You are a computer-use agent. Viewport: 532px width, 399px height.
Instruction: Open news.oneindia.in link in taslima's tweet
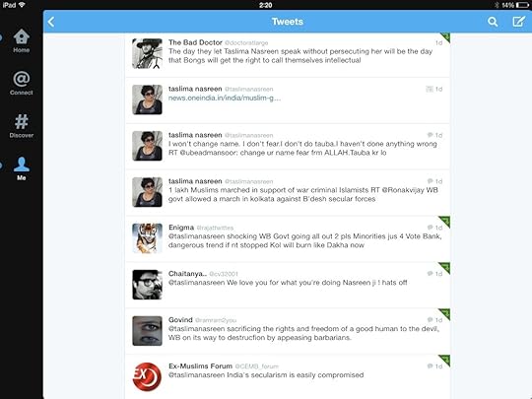pos(225,99)
